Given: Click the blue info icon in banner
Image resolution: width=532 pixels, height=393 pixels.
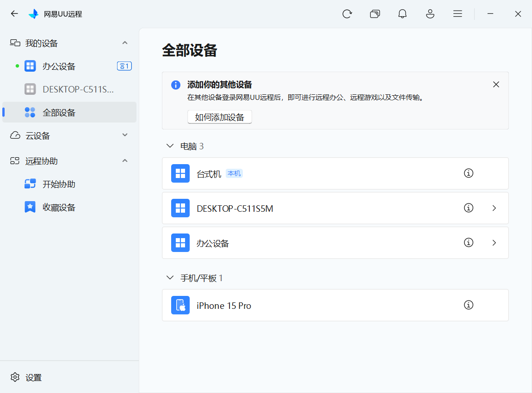Looking at the screenshot, I should [176, 85].
